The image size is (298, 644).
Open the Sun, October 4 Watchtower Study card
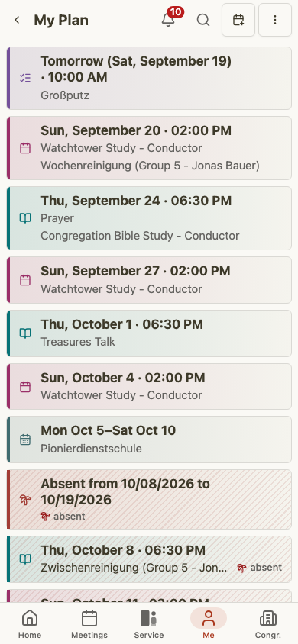[149, 387]
